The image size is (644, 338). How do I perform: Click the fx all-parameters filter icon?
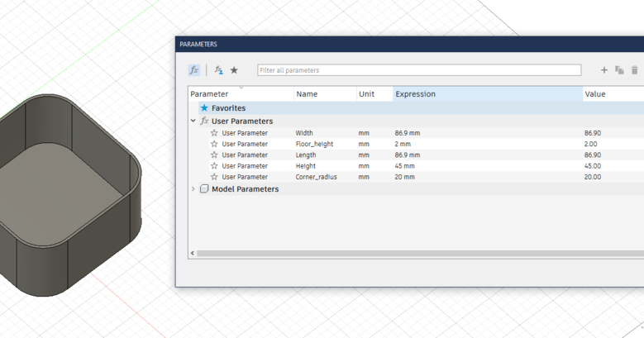pyautogui.click(x=194, y=70)
